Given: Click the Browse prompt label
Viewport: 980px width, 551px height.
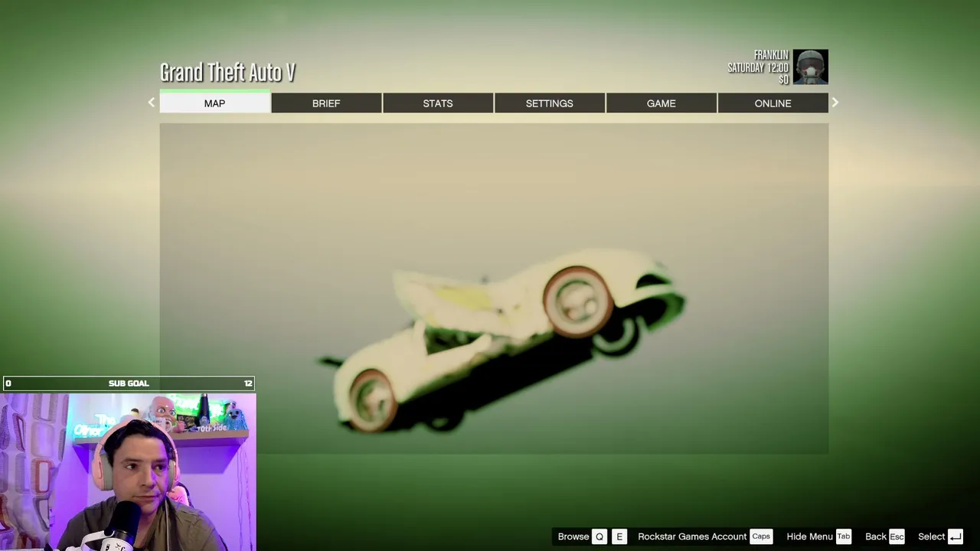Looking at the screenshot, I should pos(573,536).
